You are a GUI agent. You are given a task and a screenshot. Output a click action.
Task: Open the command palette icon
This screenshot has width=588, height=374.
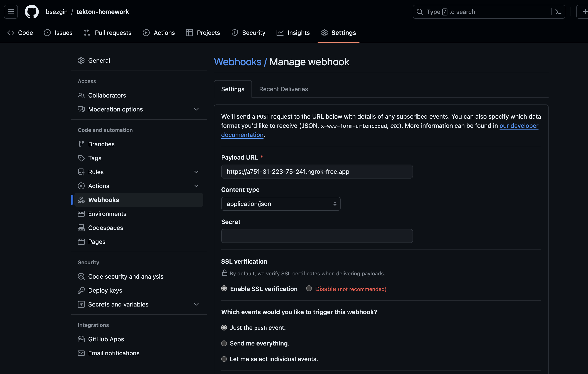558,12
